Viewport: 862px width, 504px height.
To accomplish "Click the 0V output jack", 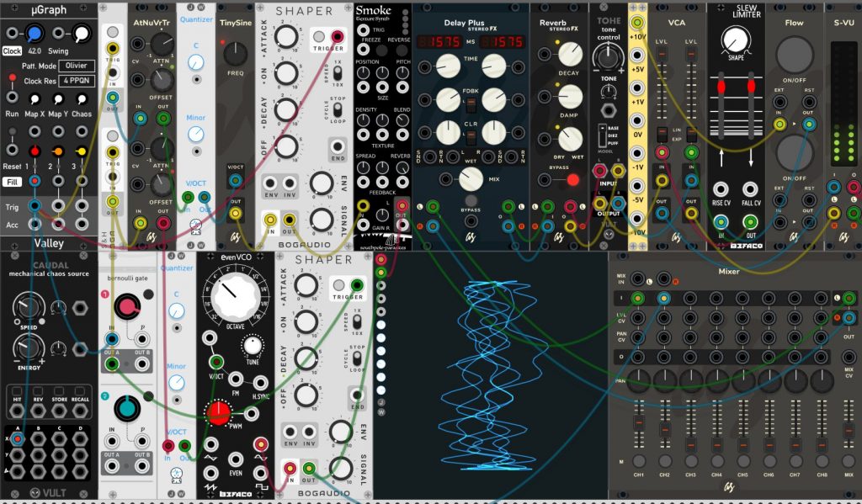I will click(636, 120).
